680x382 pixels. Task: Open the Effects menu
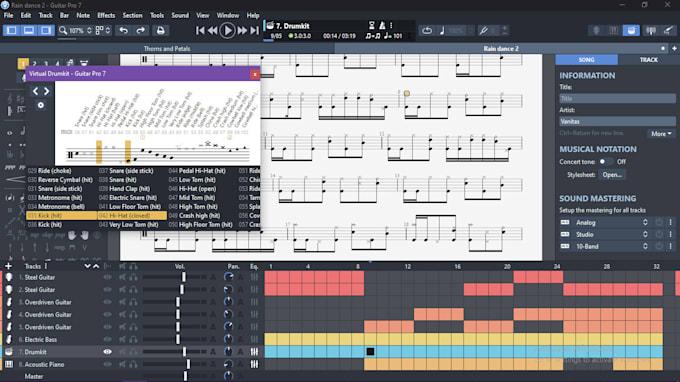(x=106, y=15)
